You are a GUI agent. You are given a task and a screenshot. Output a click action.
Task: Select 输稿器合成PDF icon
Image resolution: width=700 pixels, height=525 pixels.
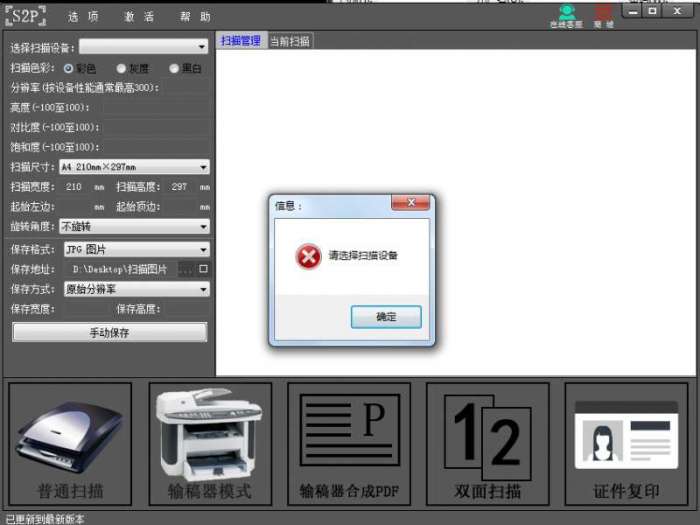[x=349, y=444]
